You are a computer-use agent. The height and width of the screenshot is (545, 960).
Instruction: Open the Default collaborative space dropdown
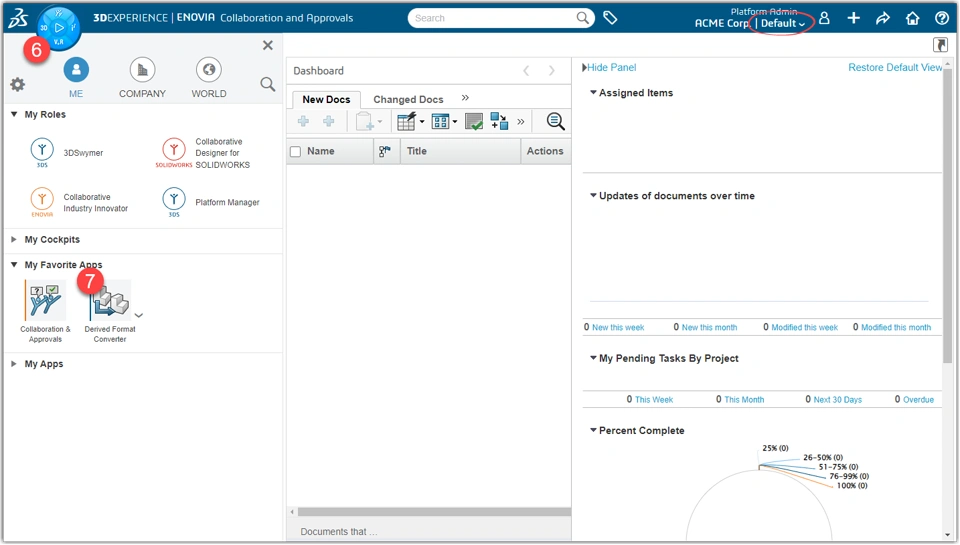[x=782, y=23]
